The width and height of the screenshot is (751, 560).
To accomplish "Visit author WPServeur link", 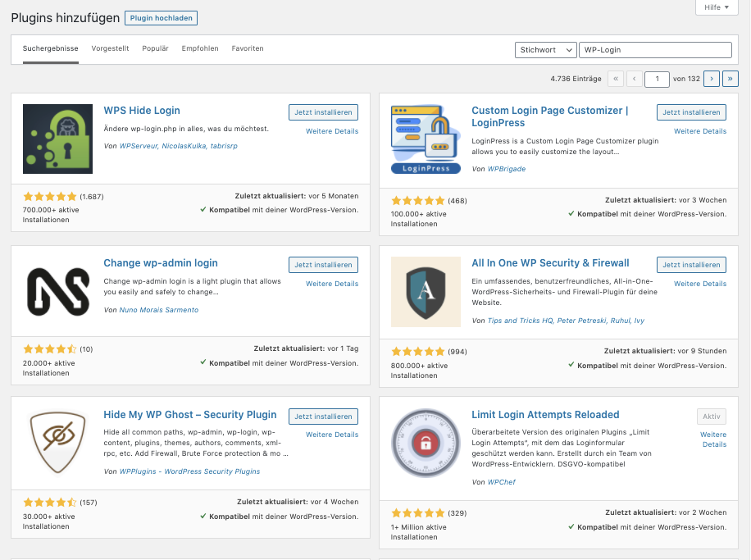I will pos(138,146).
